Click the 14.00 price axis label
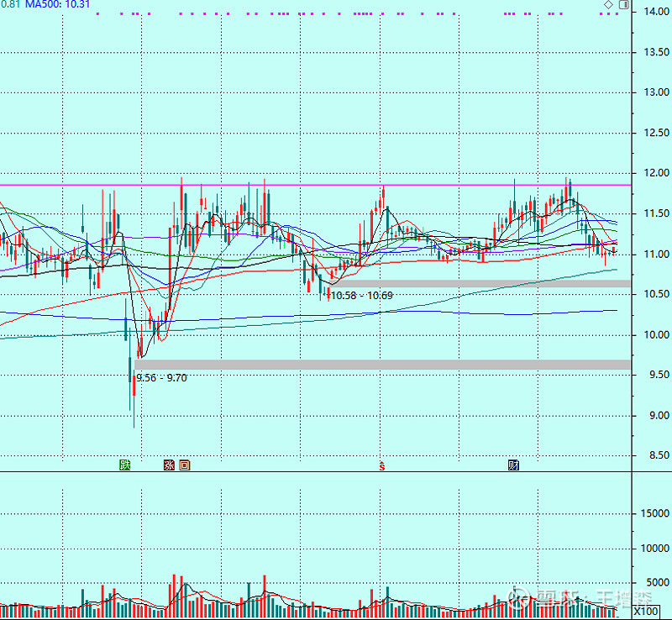 656,12
